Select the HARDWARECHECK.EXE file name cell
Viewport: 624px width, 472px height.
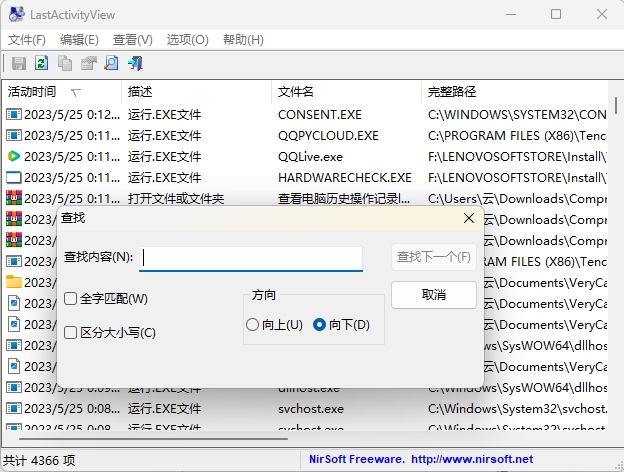point(345,177)
